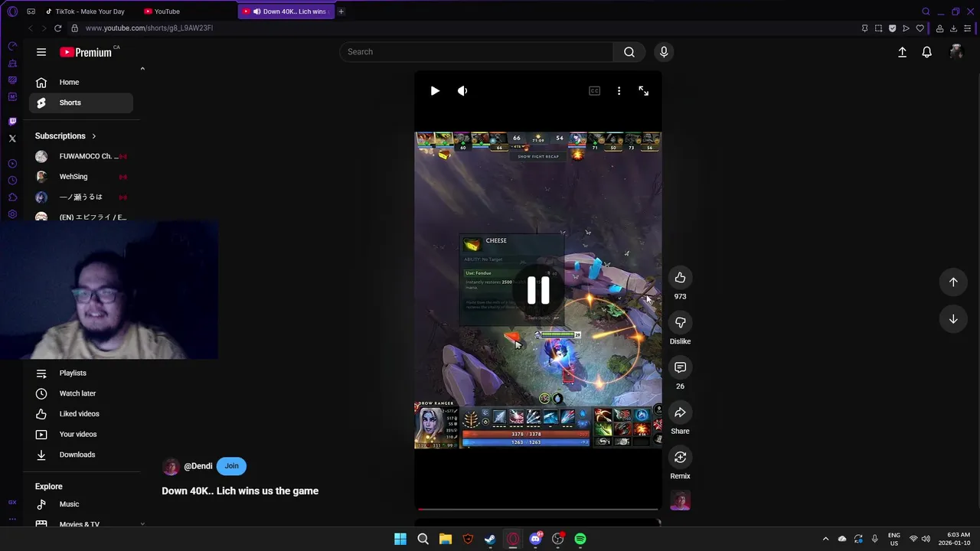Show hidden system tray icons
The image size is (980, 551).
(825, 539)
